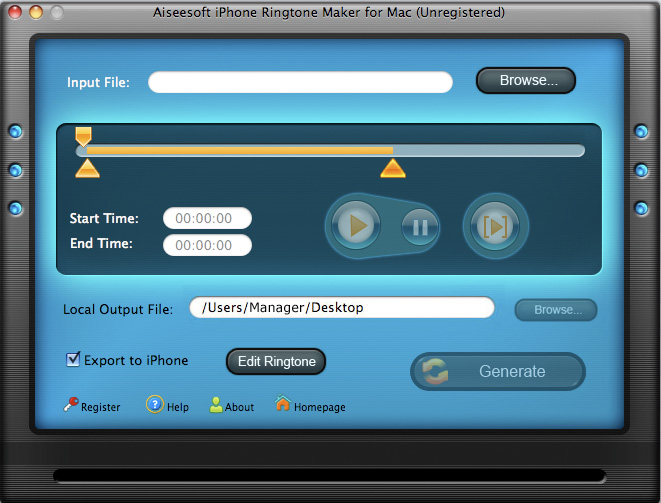Toggle the Export to iPhone checkbox

pyautogui.click(x=73, y=360)
